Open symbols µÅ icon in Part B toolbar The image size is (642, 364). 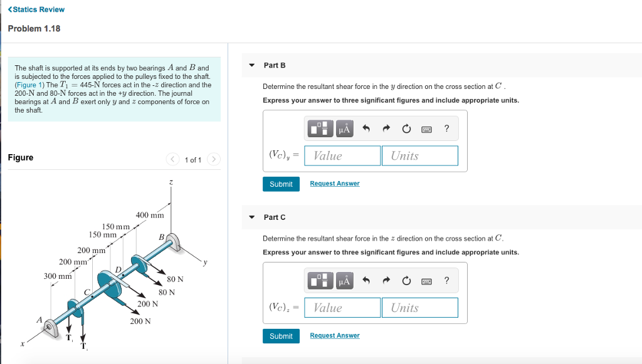click(344, 128)
